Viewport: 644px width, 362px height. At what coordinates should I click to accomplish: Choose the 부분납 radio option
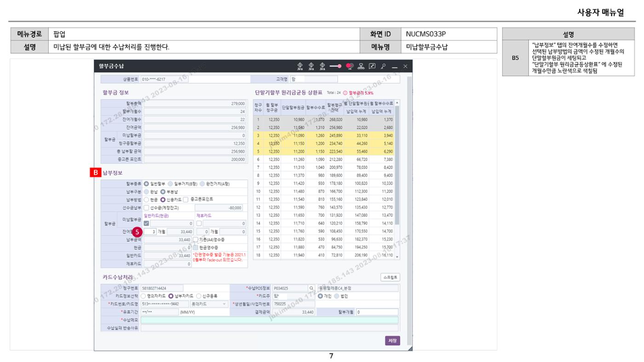point(162,192)
